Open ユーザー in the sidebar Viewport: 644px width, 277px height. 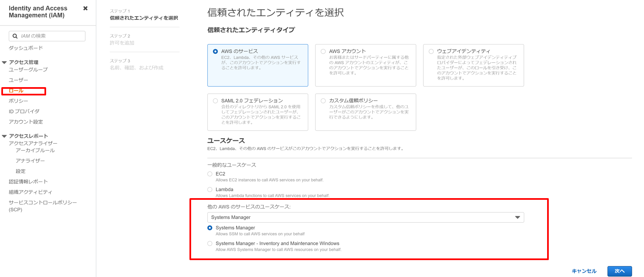pos(19,80)
